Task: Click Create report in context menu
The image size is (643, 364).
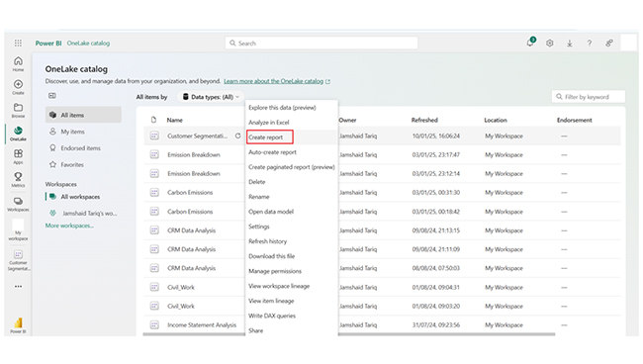Action: point(270,136)
